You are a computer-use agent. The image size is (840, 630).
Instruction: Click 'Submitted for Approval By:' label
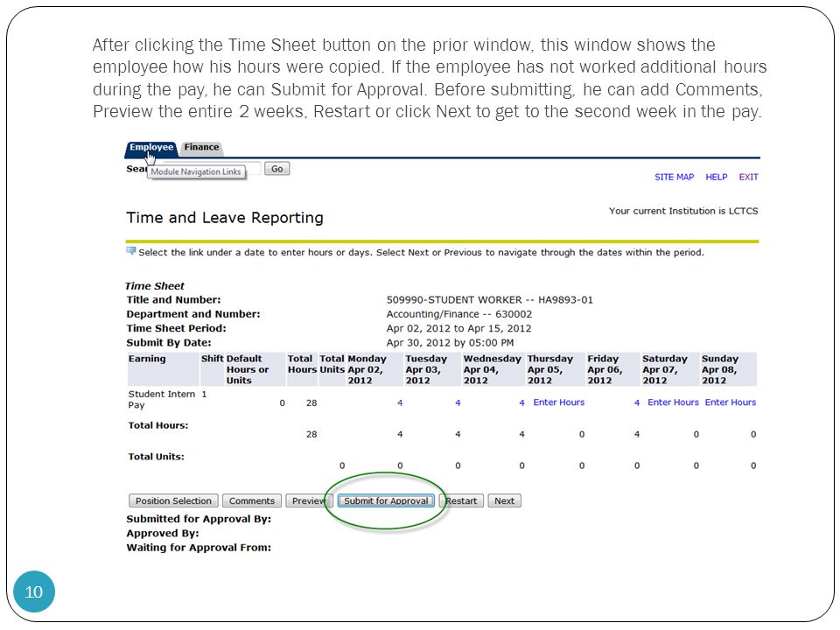[x=199, y=519]
